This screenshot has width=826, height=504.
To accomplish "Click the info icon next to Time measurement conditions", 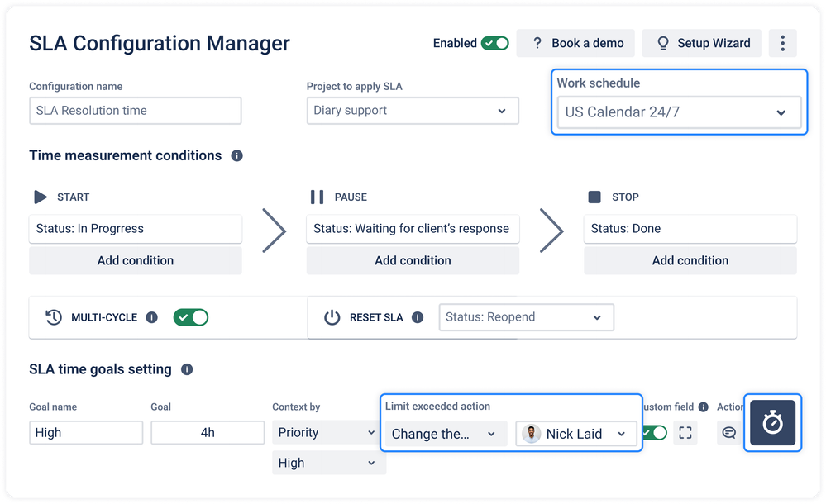I will (237, 156).
